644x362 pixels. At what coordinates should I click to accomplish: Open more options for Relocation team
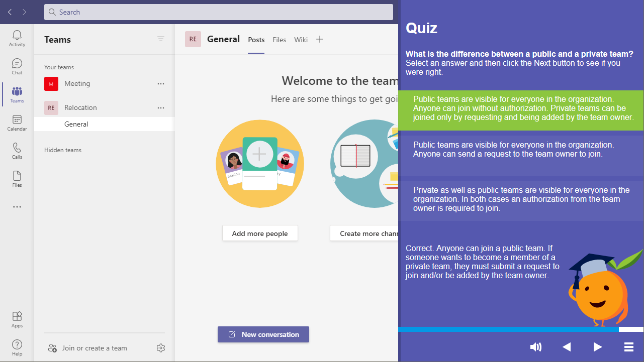161,107
